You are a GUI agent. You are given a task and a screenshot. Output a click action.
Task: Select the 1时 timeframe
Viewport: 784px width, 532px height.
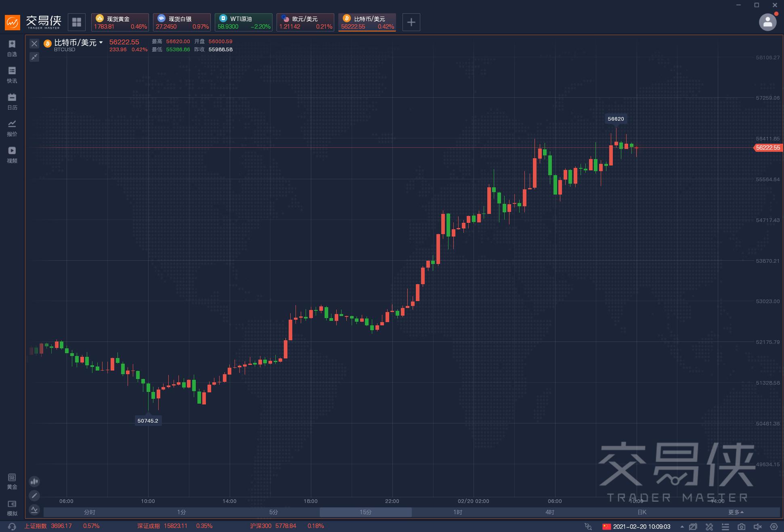pyautogui.click(x=458, y=512)
